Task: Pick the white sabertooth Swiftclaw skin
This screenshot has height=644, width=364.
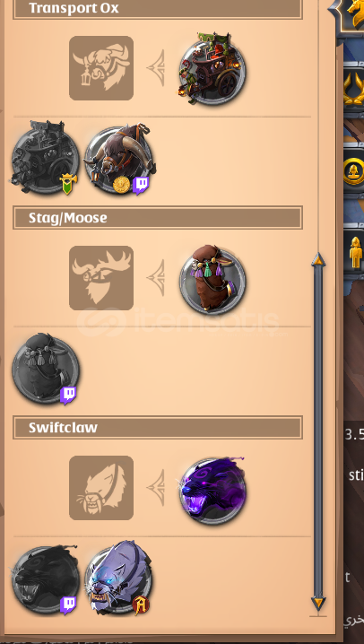Action: 118,579
